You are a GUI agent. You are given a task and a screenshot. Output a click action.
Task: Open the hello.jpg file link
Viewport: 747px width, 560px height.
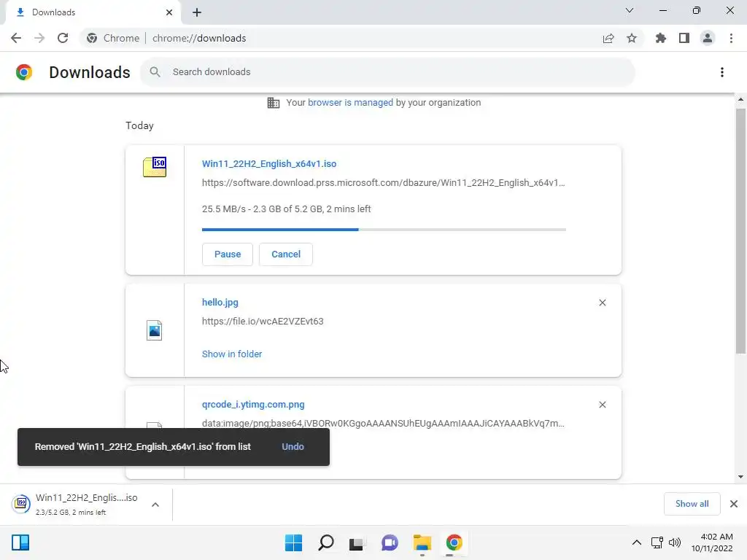coord(220,302)
